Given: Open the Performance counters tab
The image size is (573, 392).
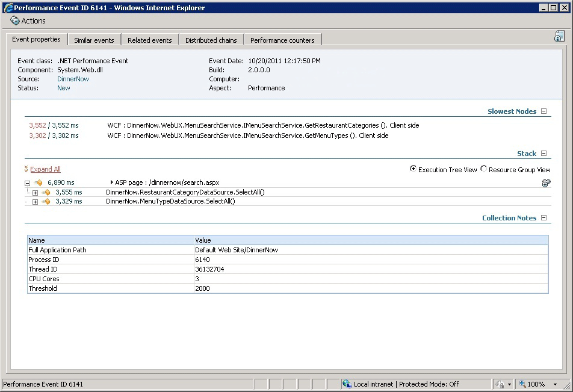Looking at the screenshot, I should click(282, 40).
